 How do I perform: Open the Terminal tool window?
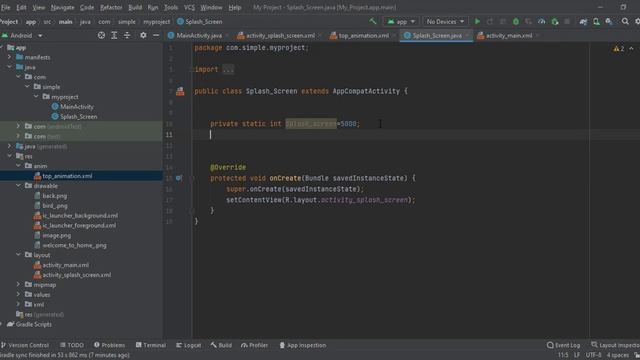pos(151,345)
